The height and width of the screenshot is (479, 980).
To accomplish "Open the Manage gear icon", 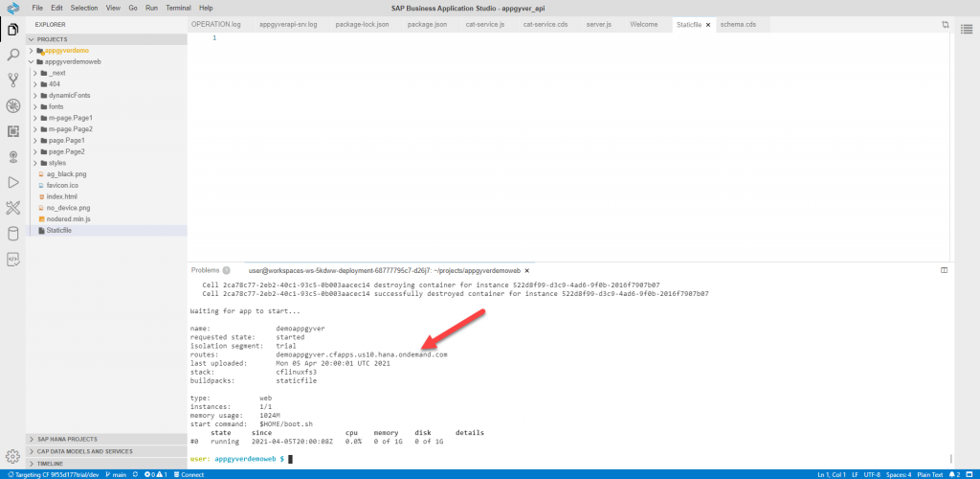I will [12, 456].
